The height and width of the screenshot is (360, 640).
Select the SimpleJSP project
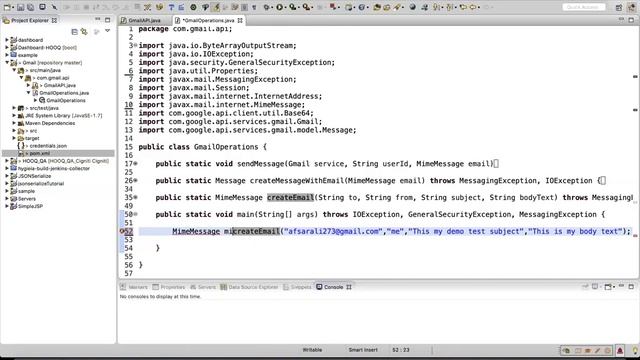(x=30, y=206)
